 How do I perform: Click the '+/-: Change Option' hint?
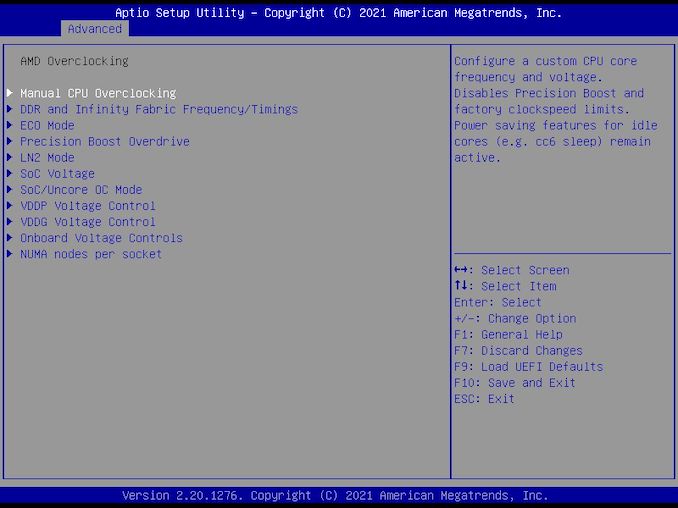pyautogui.click(x=515, y=319)
